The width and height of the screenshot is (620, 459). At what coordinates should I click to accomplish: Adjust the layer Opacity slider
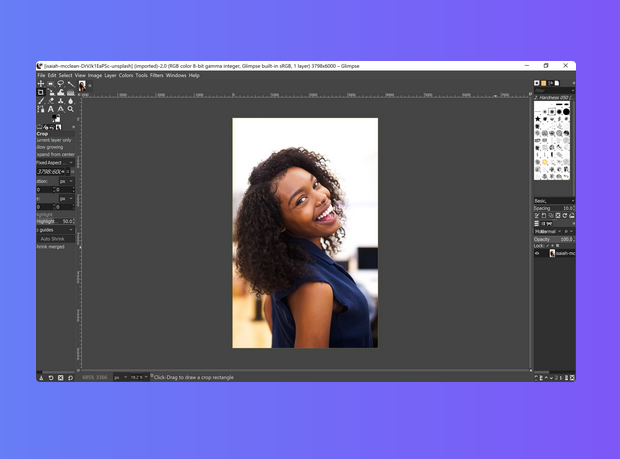[554, 239]
